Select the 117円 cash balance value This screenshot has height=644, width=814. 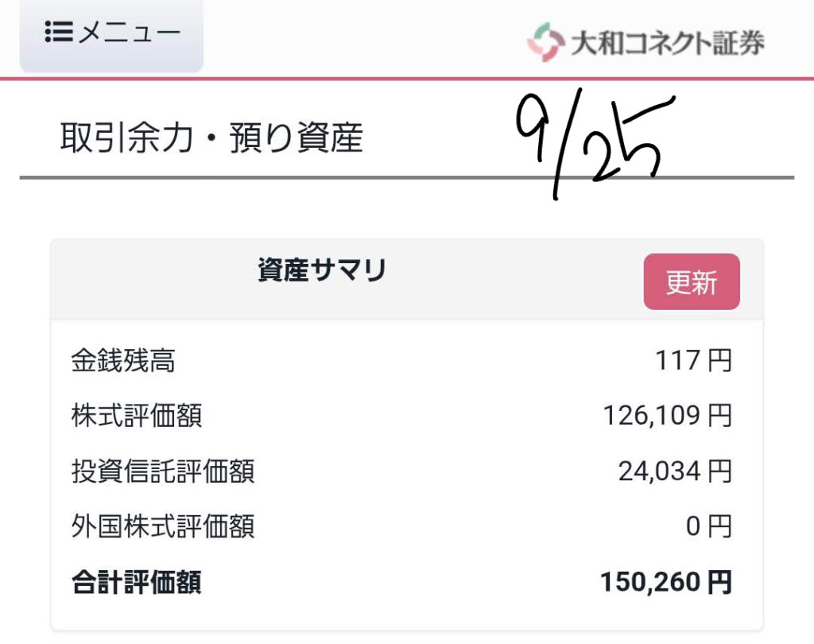tap(693, 362)
